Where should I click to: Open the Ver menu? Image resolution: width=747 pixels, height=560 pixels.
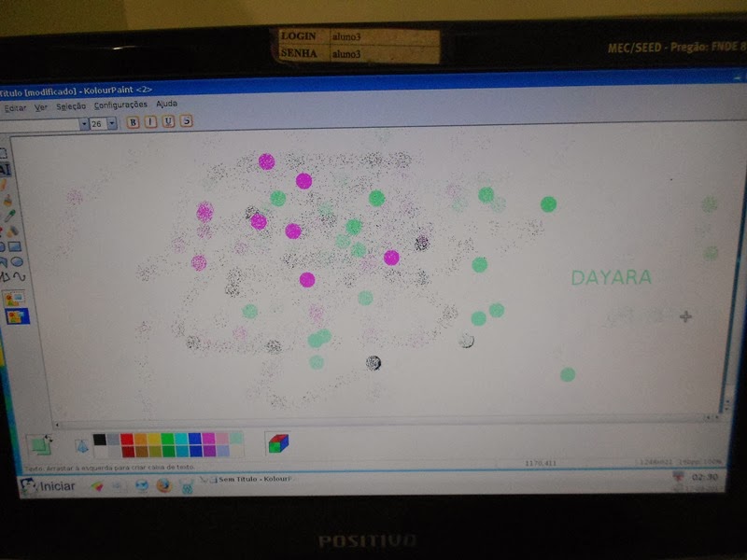click(41, 107)
